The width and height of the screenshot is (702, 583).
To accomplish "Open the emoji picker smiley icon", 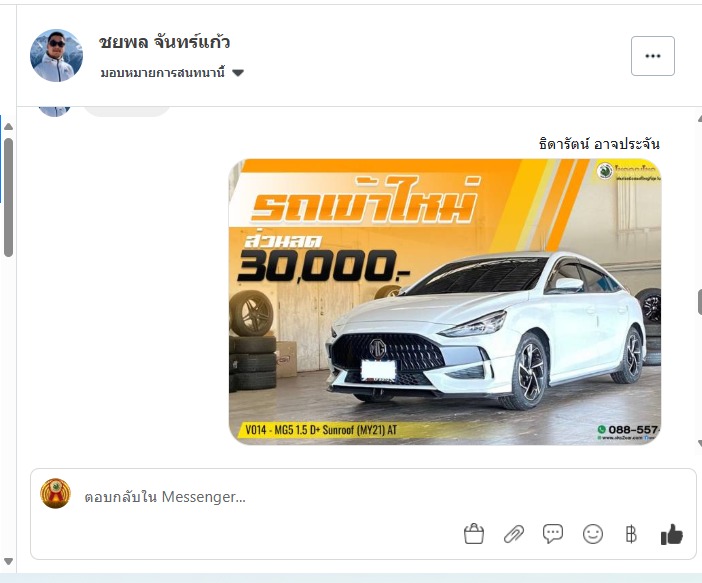I will point(593,534).
